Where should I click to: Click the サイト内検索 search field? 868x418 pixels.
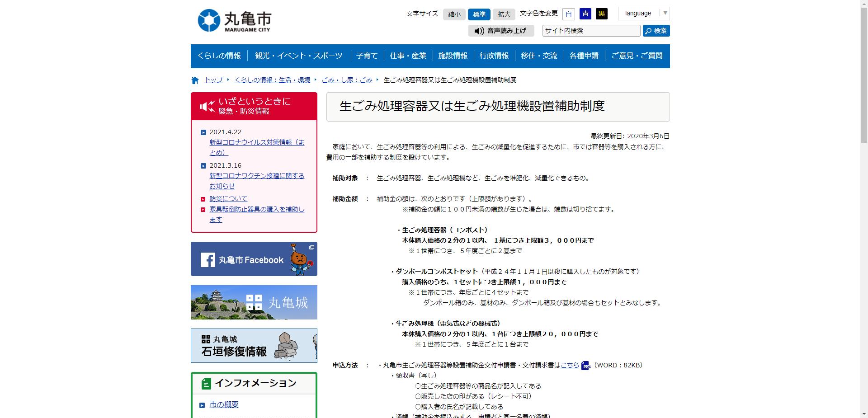coord(590,31)
